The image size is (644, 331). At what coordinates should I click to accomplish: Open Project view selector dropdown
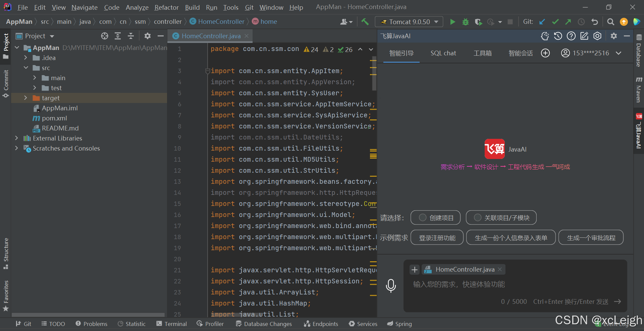click(x=35, y=36)
